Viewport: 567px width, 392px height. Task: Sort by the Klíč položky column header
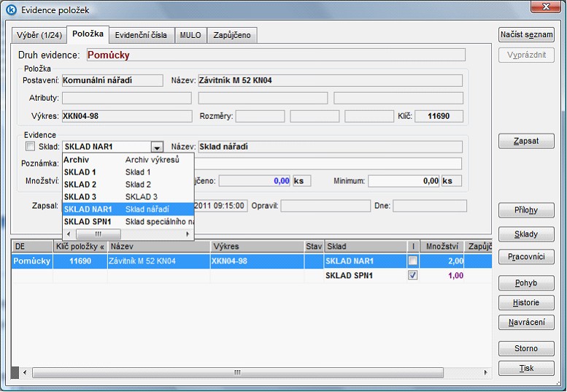[80, 246]
